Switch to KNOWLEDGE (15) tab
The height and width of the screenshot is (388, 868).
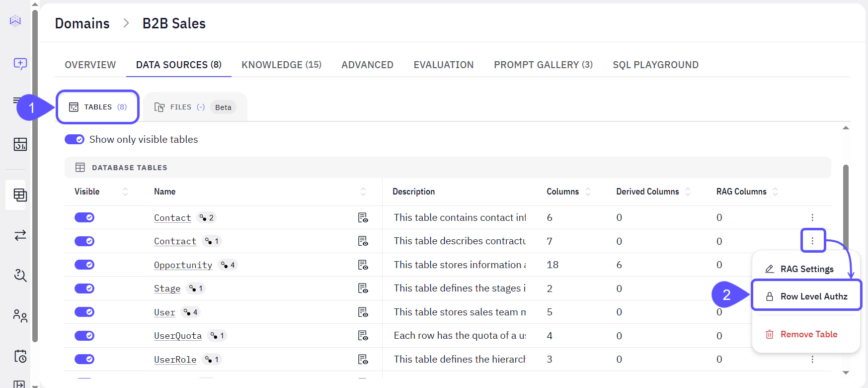[x=281, y=65]
